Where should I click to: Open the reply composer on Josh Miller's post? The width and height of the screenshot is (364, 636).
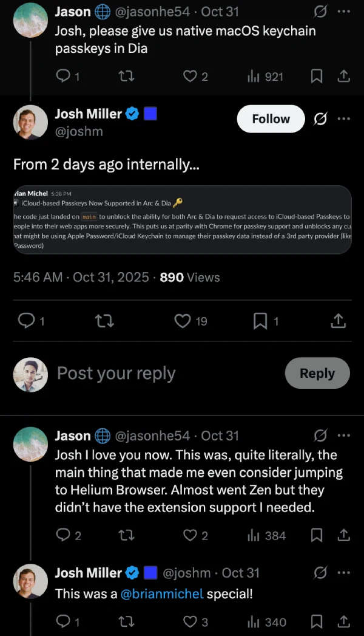(x=25, y=320)
